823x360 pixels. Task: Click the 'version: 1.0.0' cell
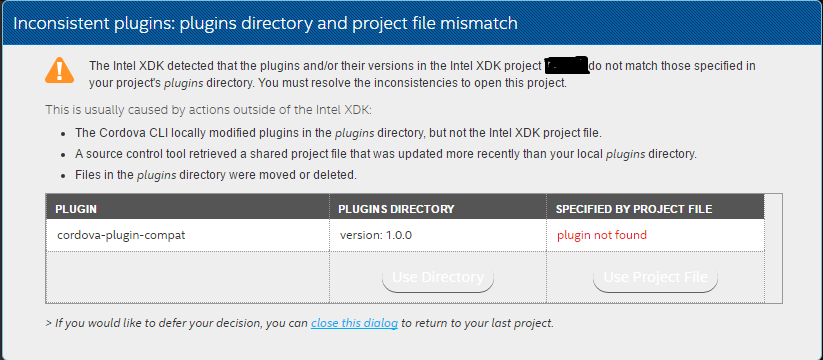click(375, 235)
